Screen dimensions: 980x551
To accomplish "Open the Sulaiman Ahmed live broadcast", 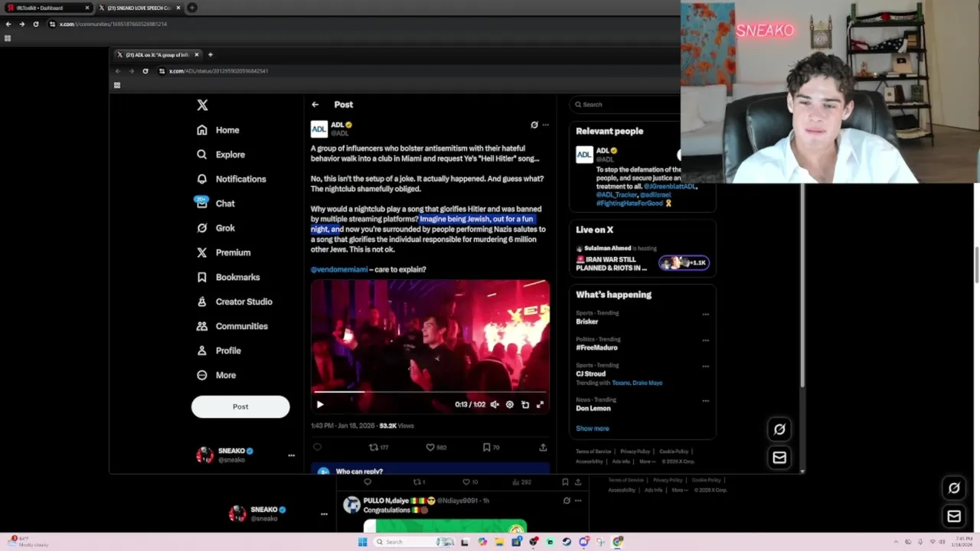I will click(x=642, y=258).
